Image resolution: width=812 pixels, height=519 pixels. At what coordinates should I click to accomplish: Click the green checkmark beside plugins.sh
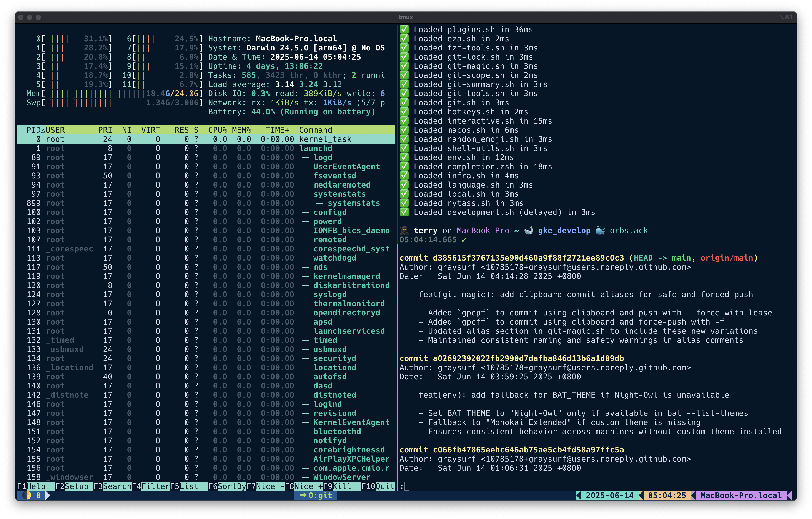coord(404,29)
